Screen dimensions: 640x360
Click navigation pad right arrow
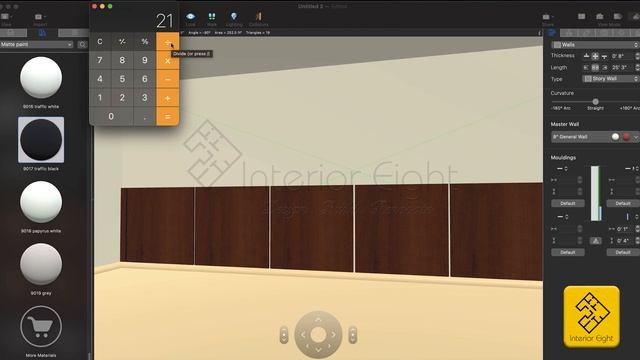(x=333, y=335)
